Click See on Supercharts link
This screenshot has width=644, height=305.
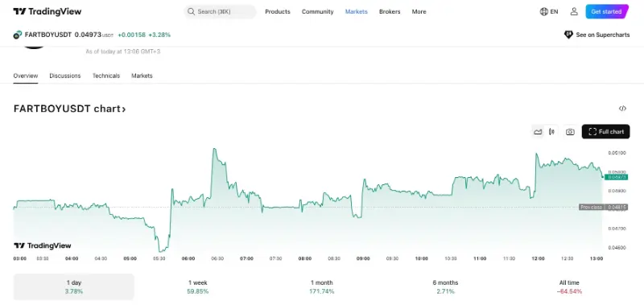point(602,35)
